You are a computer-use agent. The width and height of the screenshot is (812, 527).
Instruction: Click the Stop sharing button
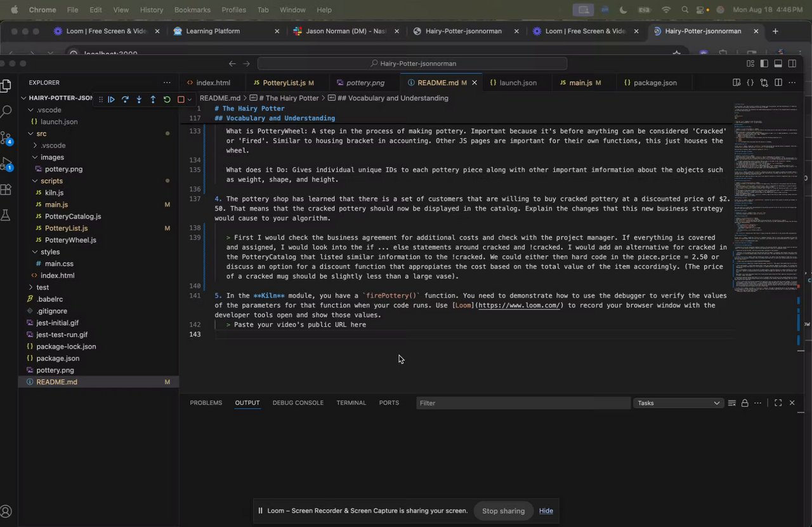point(503,510)
